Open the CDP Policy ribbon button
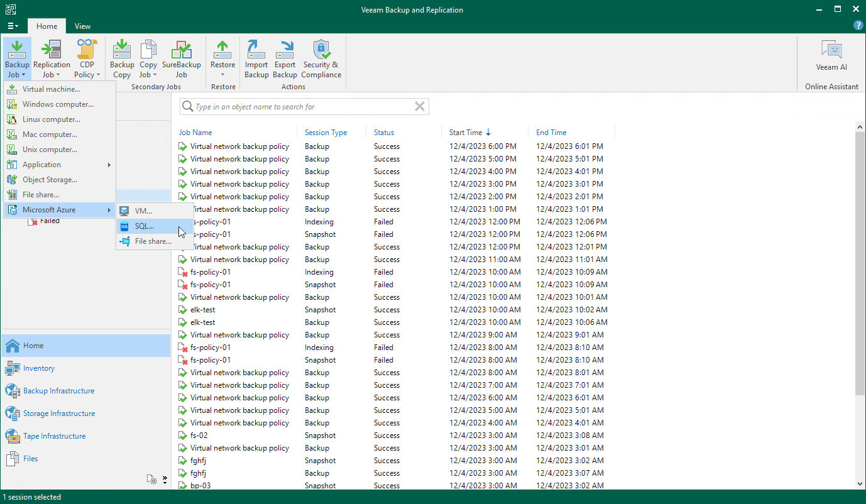This screenshot has height=504, width=866. coord(87,58)
